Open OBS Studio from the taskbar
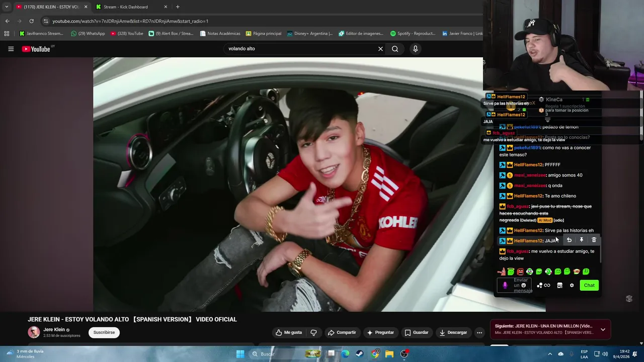This screenshot has height=362, width=644. tap(405, 354)
